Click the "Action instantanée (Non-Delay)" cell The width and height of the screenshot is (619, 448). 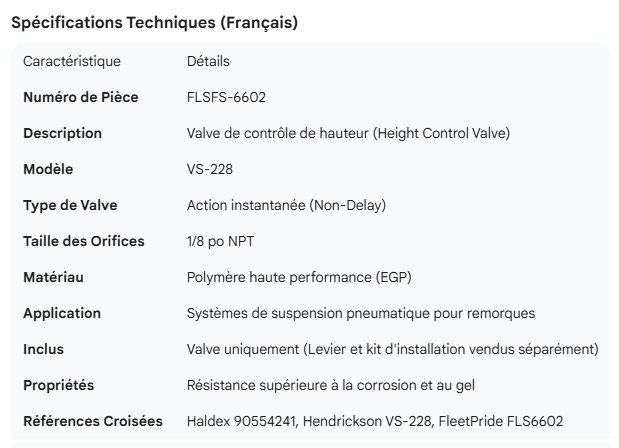[x=286, y=205]
